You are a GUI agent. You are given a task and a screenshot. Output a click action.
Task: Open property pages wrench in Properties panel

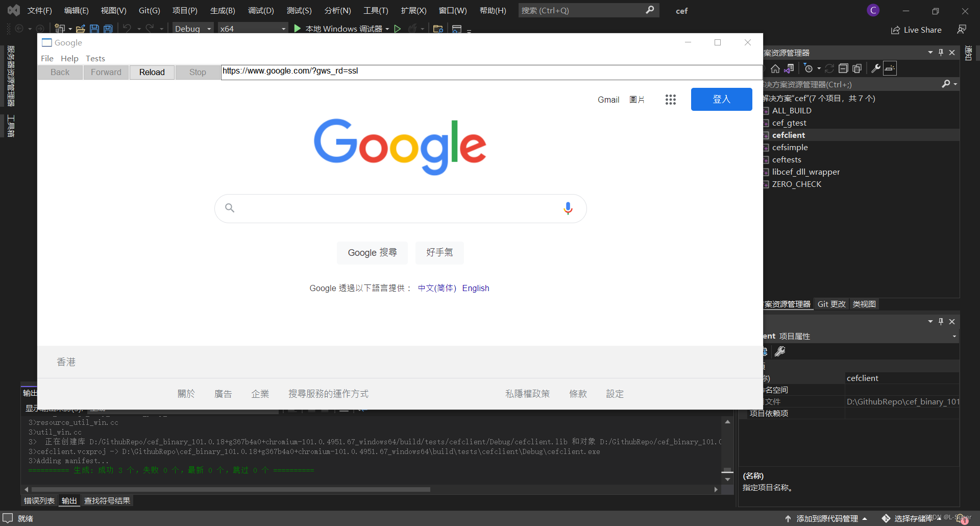[x=780, y=351]
